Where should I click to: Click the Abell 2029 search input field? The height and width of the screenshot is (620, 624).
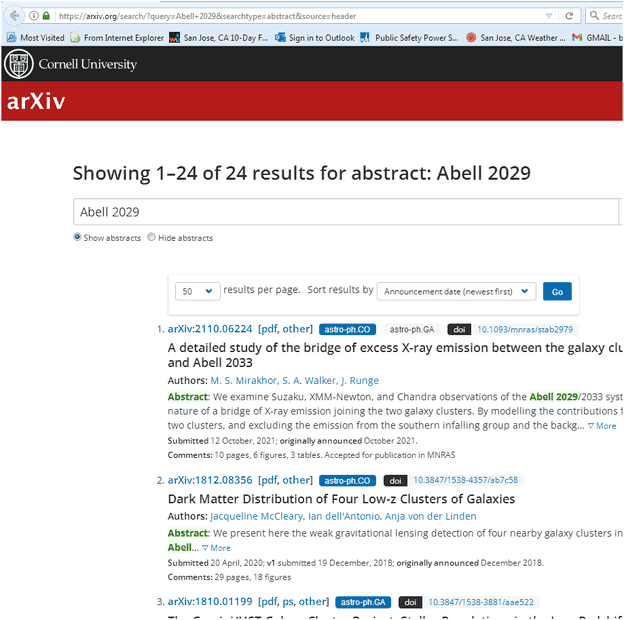(345, 212)
